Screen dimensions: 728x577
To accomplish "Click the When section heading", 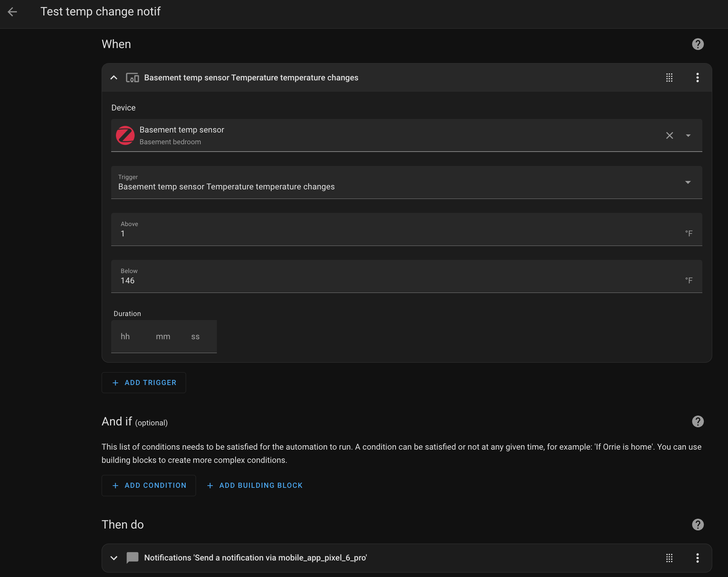I will pyautogui.click(x=116, y=44).
